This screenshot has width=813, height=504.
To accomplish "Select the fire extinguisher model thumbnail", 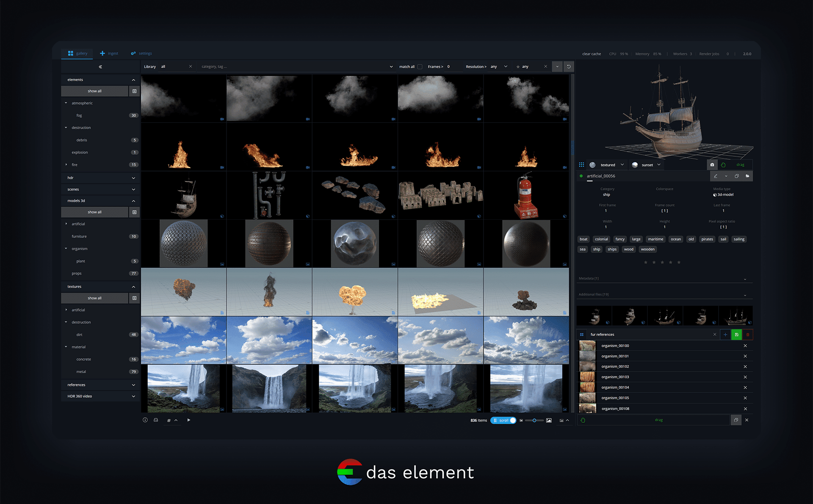I will coord(526,195).
